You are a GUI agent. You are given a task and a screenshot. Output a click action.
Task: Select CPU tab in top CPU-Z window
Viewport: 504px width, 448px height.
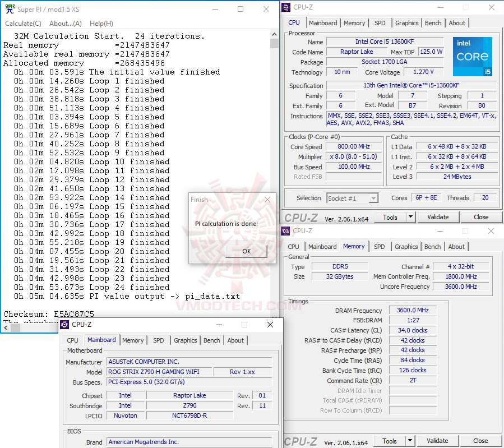point(294,22)
